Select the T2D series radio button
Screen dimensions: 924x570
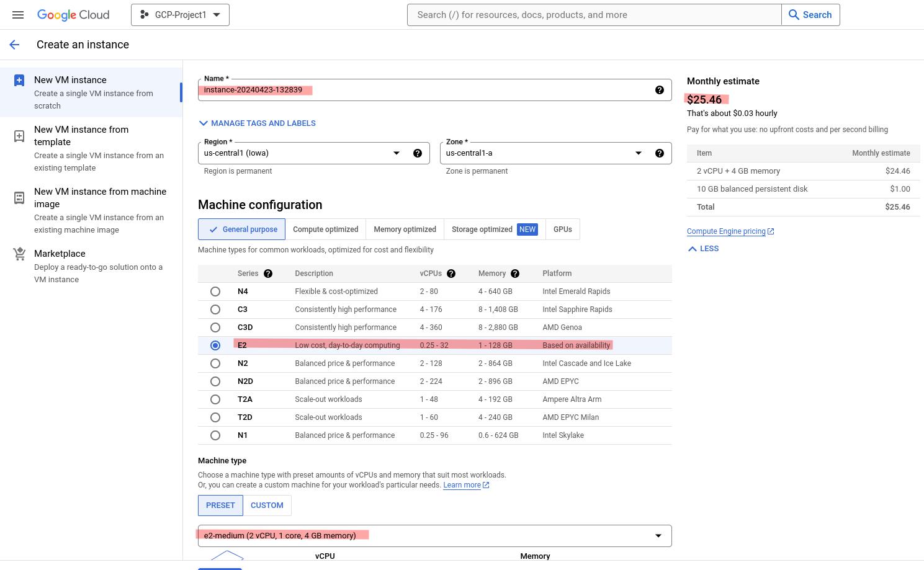pos(215,417)
